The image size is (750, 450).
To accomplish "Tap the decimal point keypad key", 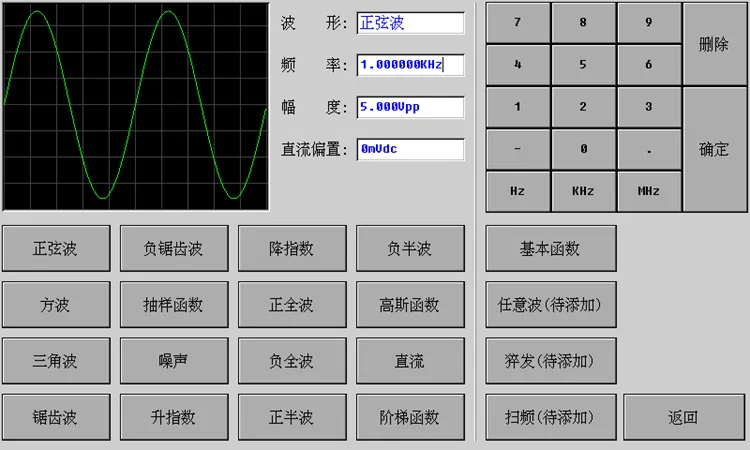I will pyautogui.click(x=649, y=149).
